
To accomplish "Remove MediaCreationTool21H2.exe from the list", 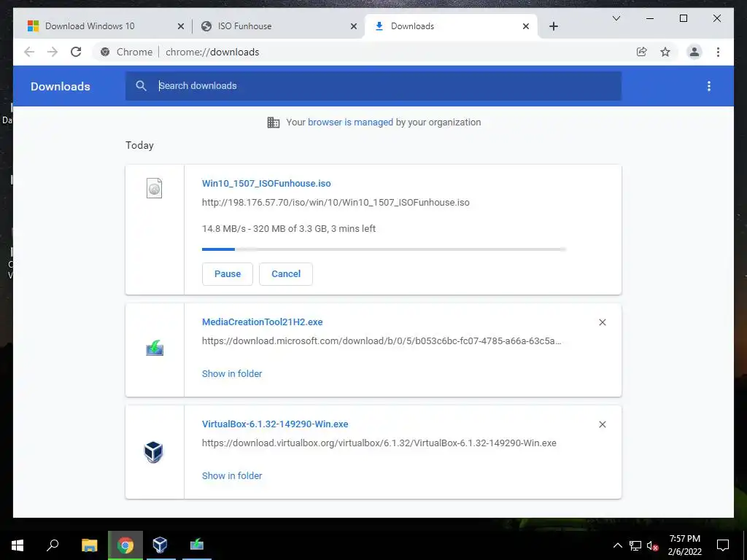I will (x=602, y=322).
